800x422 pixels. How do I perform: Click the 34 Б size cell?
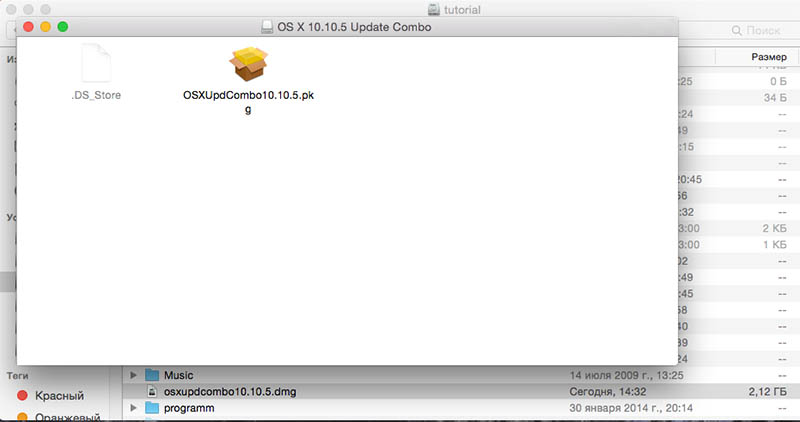click(x=775, y=97)
